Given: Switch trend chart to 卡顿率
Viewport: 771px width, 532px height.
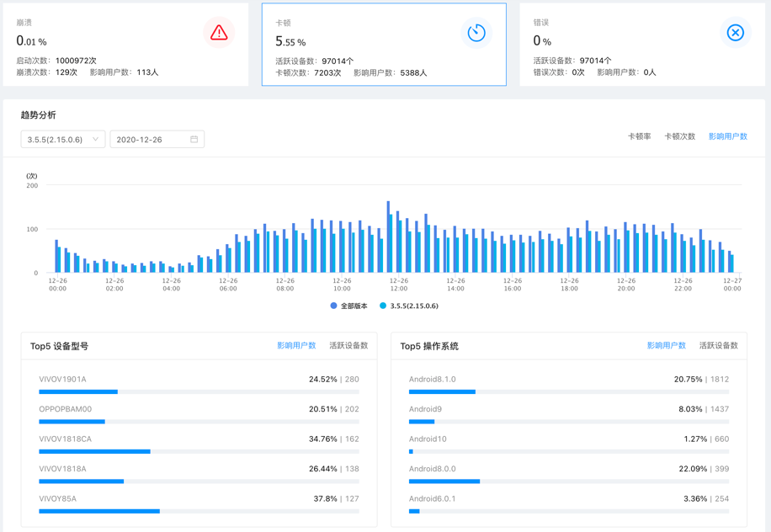Looking at the screenshot, I should pyautogui.click(x=639, y=136).
